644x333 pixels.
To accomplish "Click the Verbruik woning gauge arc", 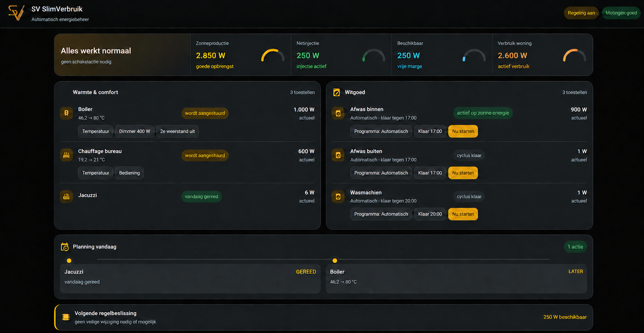I will (x=575, y=55).
